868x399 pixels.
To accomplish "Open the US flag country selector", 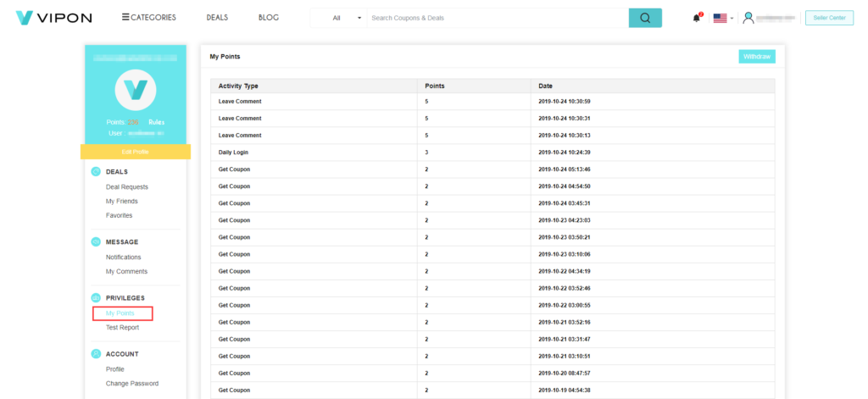I will [x=722, y=18].
